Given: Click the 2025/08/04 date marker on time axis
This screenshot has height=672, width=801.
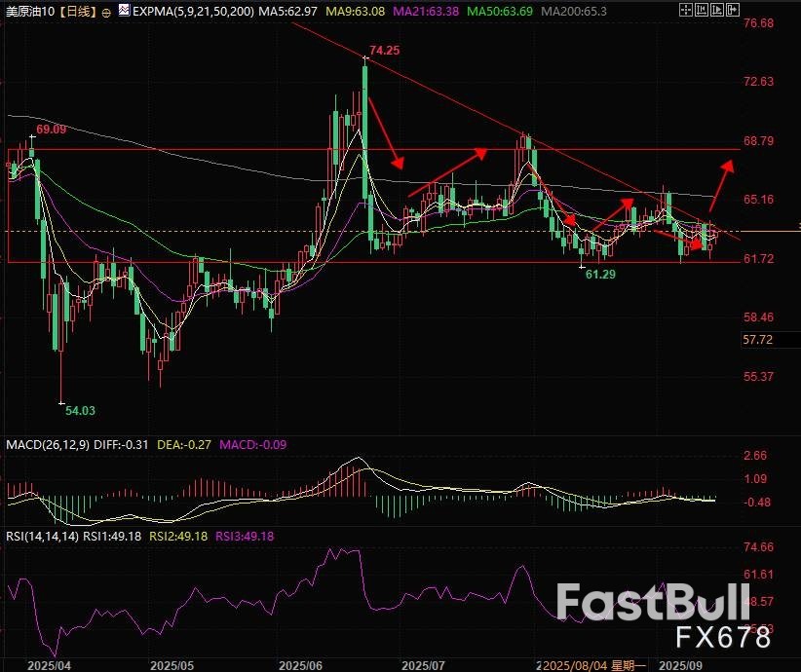Looking at the screenshot, I should (578, 663).
